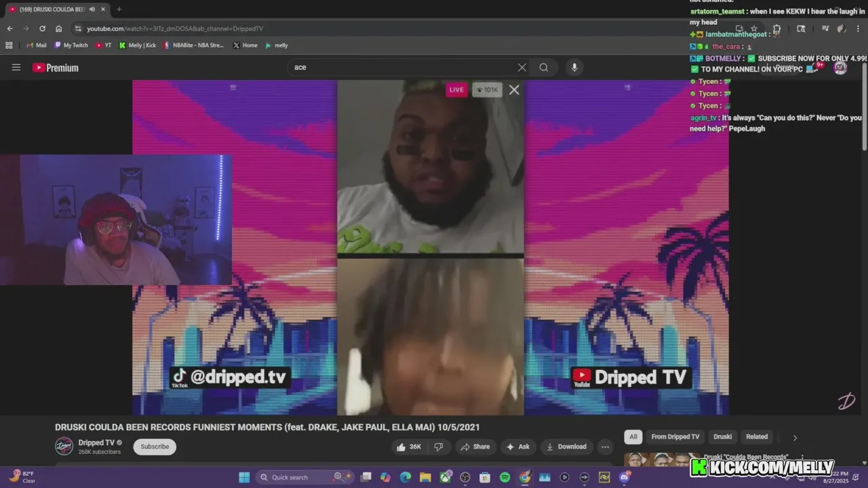Viewport: 868px width, 488px height.
Task: Open Discord from the taskbar
Action: pyautogui.click(x=624, y=477)
